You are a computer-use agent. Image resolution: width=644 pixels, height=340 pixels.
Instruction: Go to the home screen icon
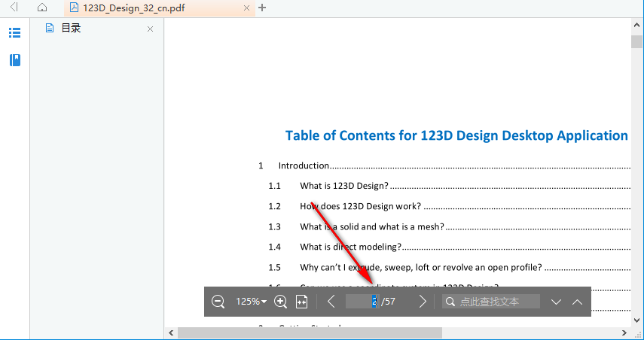[x=42, y=8]
